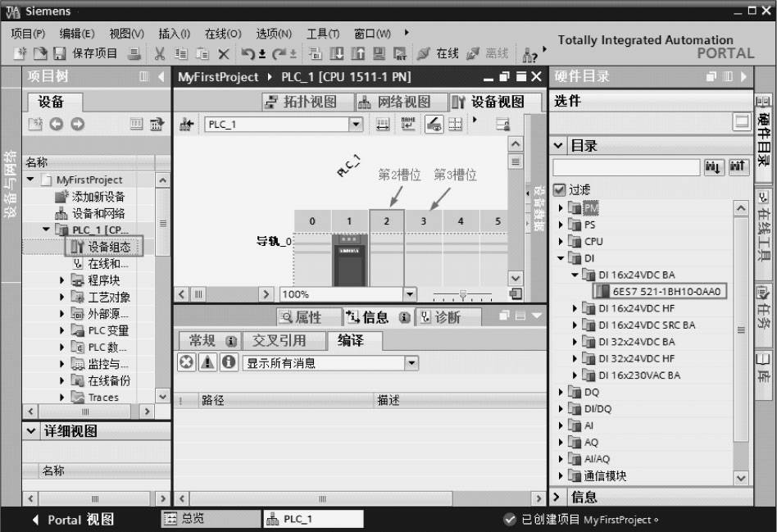Click slot 2 on the rail
Screen dimensions: 777x532
(387, 248)
